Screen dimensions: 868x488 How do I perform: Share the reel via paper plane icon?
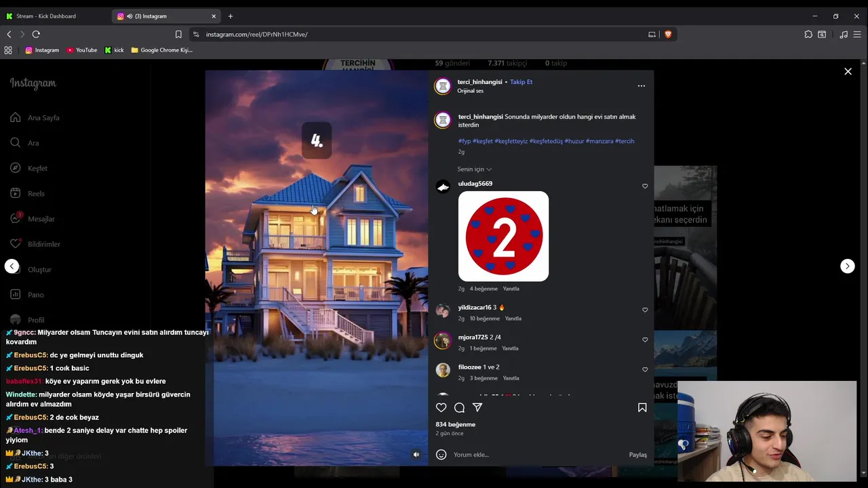click(477, 407)
